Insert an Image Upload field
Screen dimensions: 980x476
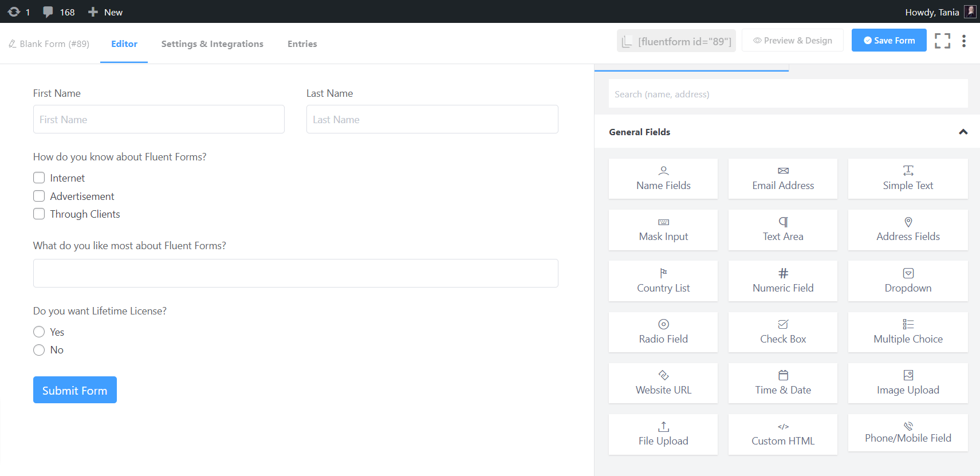coord(908,383)
